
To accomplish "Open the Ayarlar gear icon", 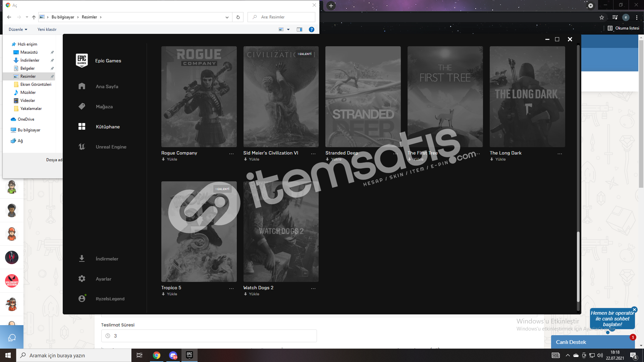I will point(82,279).
